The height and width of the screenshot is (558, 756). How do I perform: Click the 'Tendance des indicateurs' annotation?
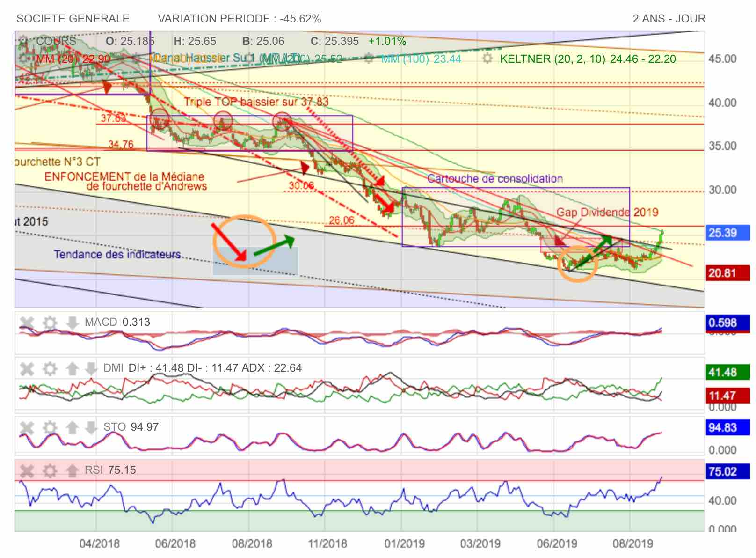[117, 255]
